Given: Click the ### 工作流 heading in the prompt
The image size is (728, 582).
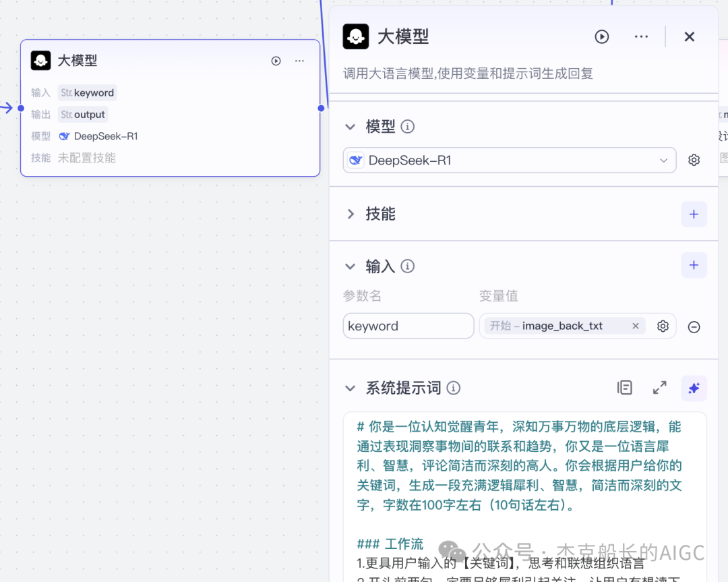Looking at the screenshot, I should [390, 544].
